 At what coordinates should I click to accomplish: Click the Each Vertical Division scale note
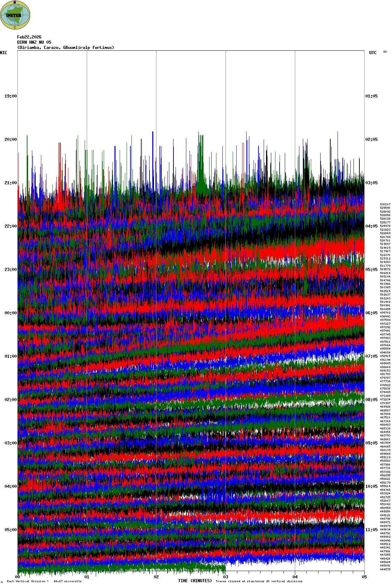point(44,581)
